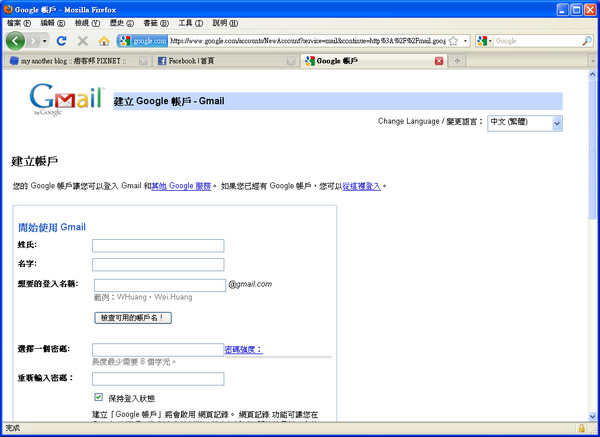This screenshot has height=437, width=600.
Task: Click the 想要的登入名稱 input field
Action: coord(160,285)
